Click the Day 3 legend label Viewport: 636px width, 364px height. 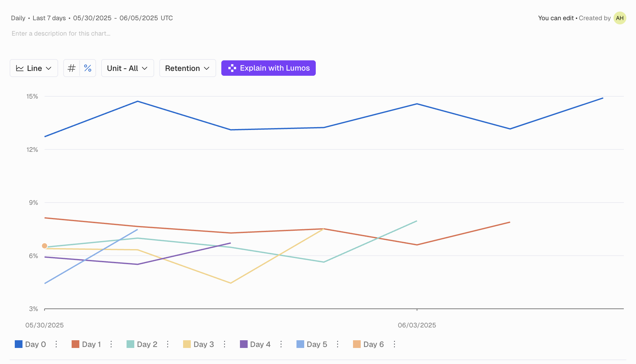(x=204, y=344)
